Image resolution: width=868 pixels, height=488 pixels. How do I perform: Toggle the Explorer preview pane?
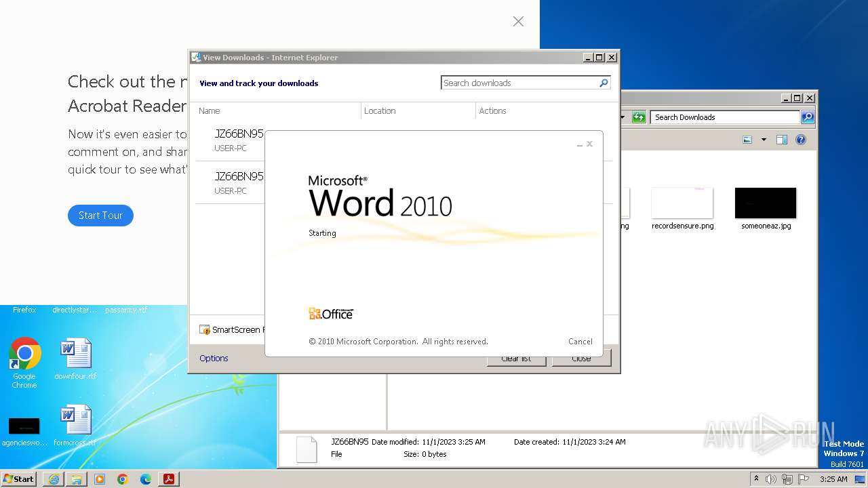(x=781, y=140)
